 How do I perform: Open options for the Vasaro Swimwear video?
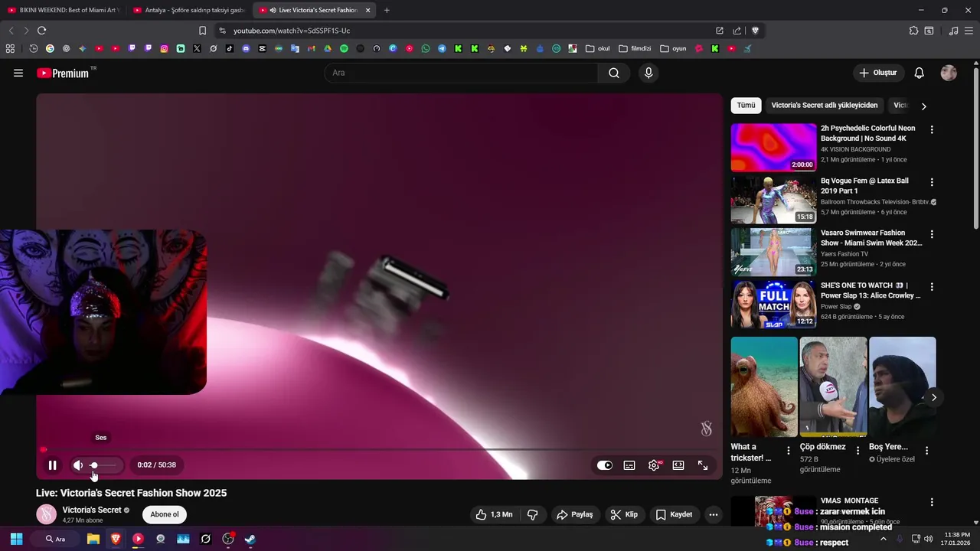click(932, 234)
